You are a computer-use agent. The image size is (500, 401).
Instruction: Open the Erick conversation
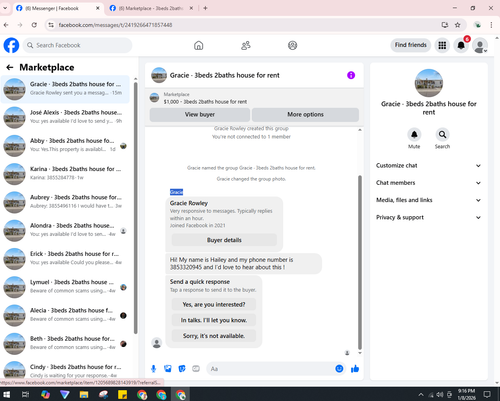65,259
